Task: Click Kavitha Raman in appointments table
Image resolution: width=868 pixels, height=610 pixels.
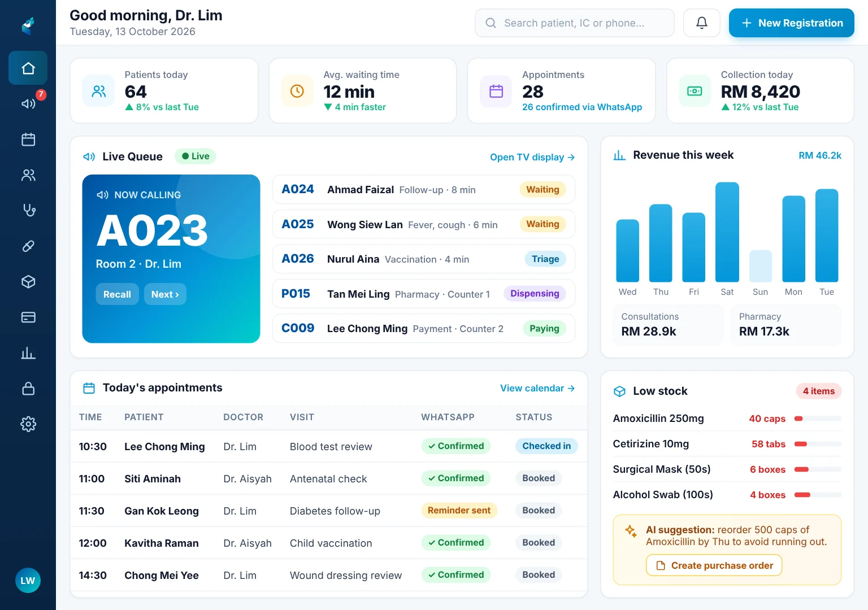Action: [x=162, y=543]
